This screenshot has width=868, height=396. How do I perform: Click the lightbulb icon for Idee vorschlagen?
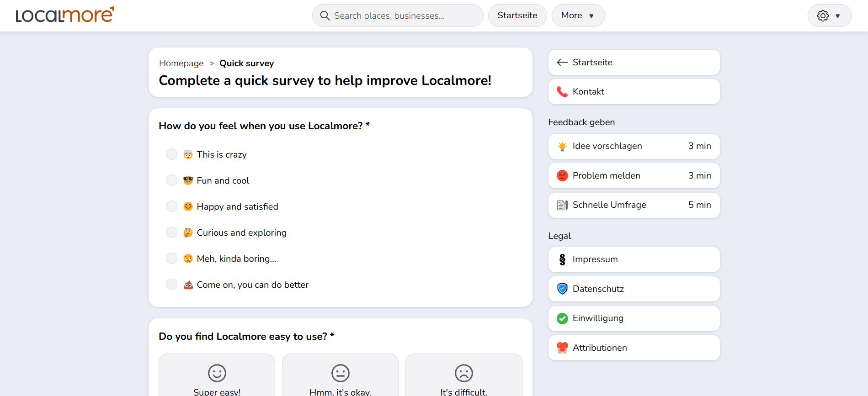point(562,146)
